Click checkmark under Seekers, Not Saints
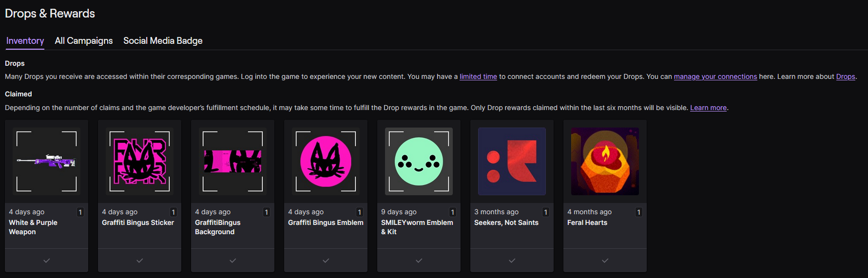Image resolution: width=868 pixels, height=278 pixels. coord(512,260)
